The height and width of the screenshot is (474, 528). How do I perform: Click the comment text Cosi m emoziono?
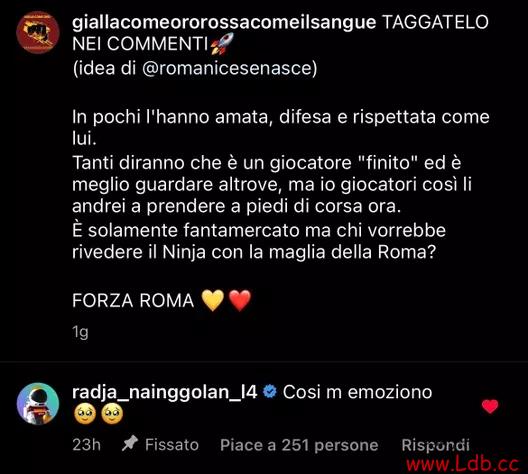(357, 392)
